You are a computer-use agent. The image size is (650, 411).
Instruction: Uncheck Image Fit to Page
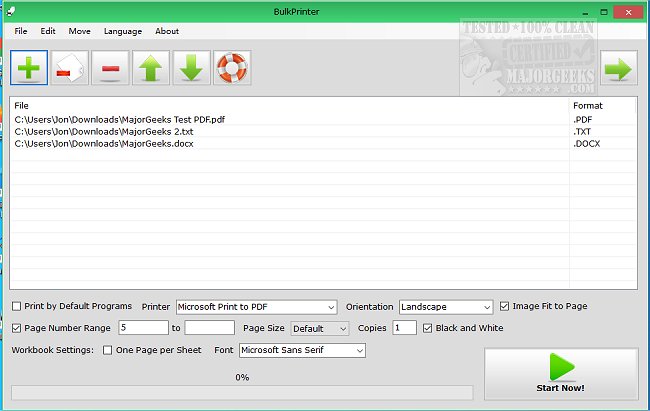coord(504,306)
